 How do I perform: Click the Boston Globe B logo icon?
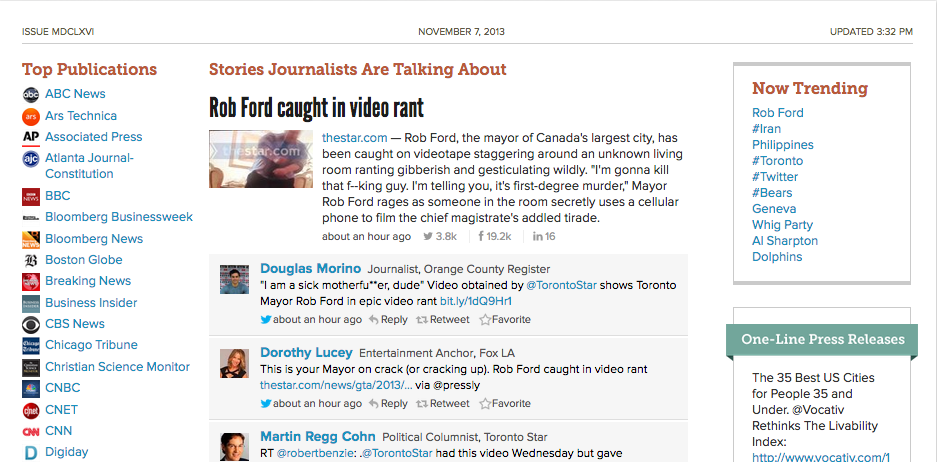coord(30,260)
